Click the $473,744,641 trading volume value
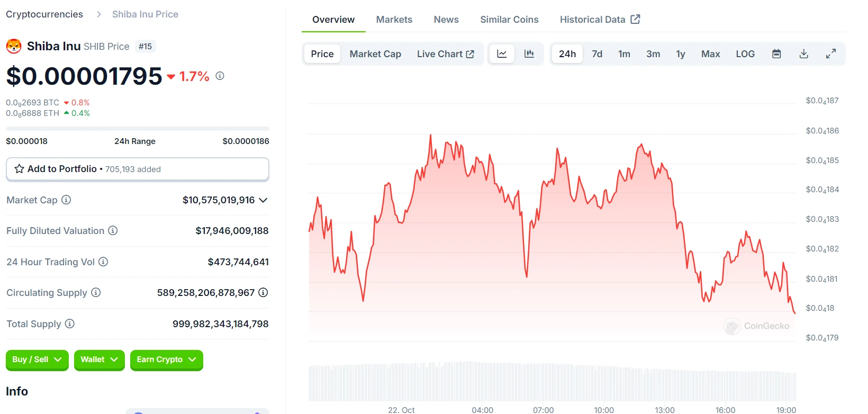Screen dimensions: 868x414 [x=238, y=262]
